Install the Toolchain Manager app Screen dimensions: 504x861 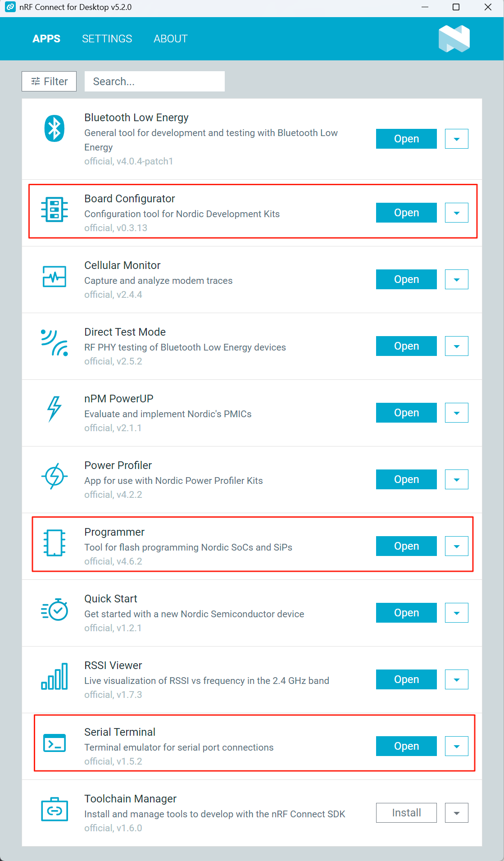point(406,813)
